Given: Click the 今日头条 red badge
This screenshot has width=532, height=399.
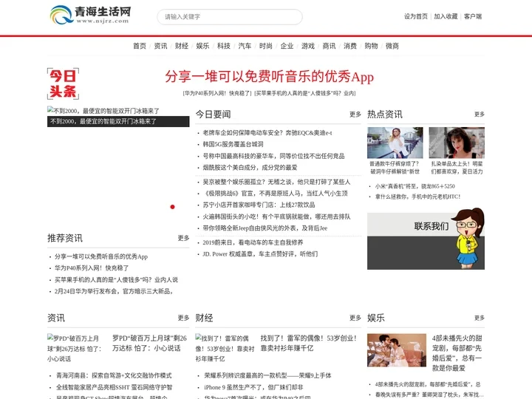Looking at the screenshot, I should pyautogui.click(x=63, y=83).
